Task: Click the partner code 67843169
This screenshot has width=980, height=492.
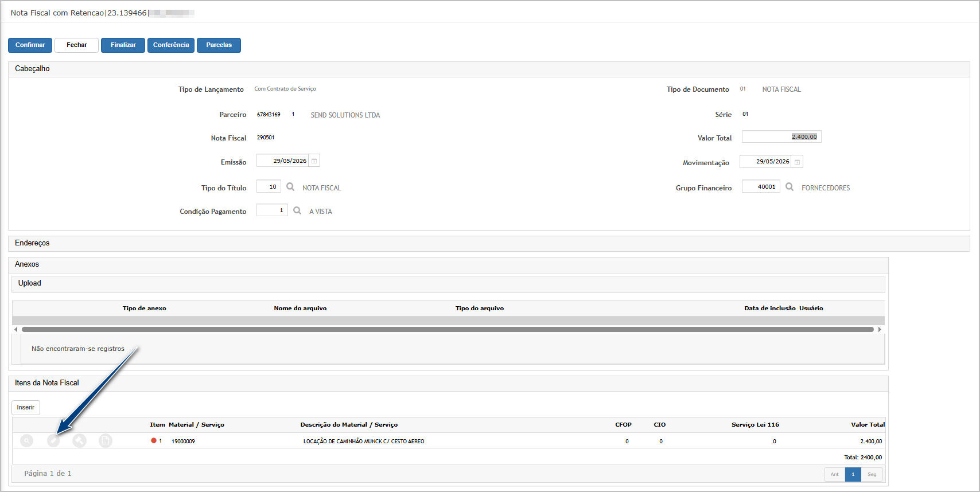Action: click(x=269, y=115)
